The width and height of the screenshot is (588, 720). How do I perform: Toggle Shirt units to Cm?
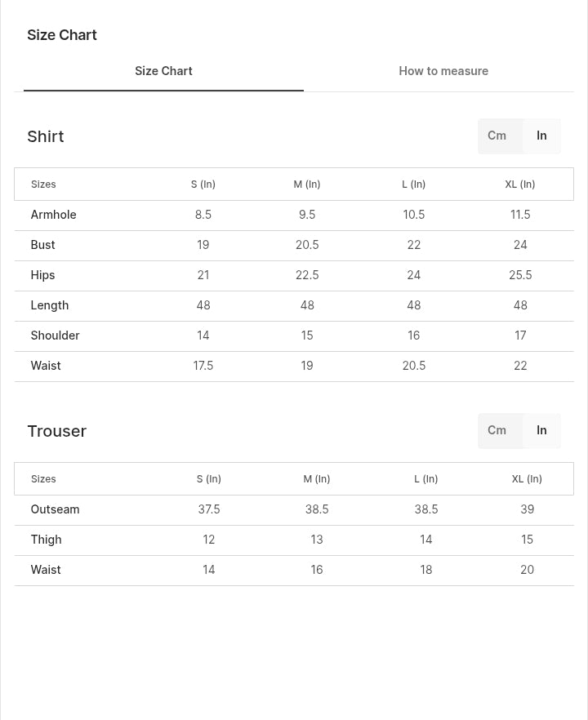[497, 136]
